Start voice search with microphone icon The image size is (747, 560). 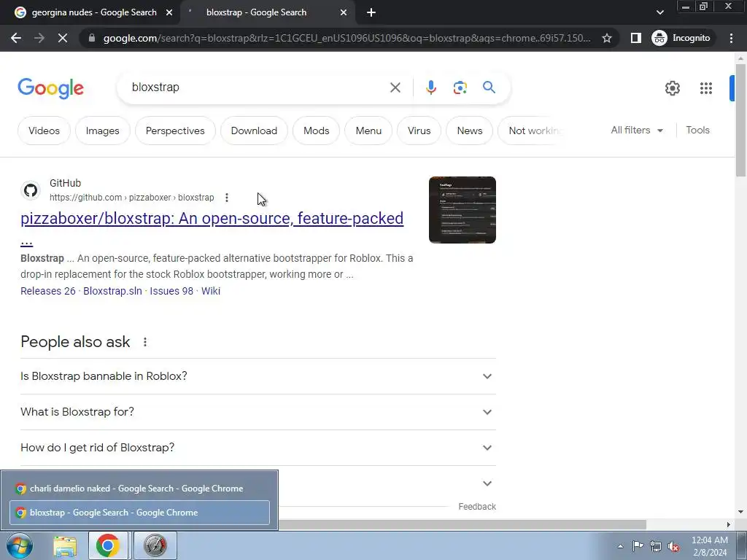[x=430, y=87]
